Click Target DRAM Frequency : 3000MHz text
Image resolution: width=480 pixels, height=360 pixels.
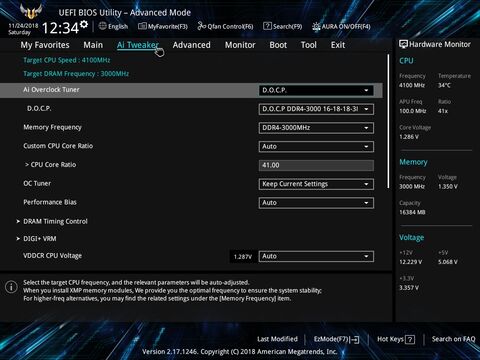[x=76, y=74]
